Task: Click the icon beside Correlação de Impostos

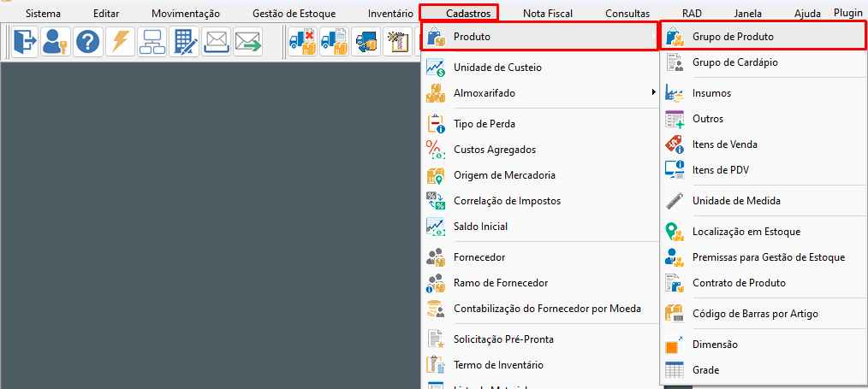Action: (x=436, y=201)
